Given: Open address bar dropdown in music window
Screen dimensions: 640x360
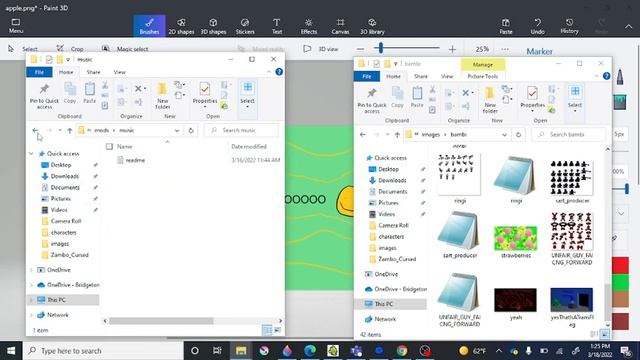Looking at the screenshot, I should click(177, 130).
